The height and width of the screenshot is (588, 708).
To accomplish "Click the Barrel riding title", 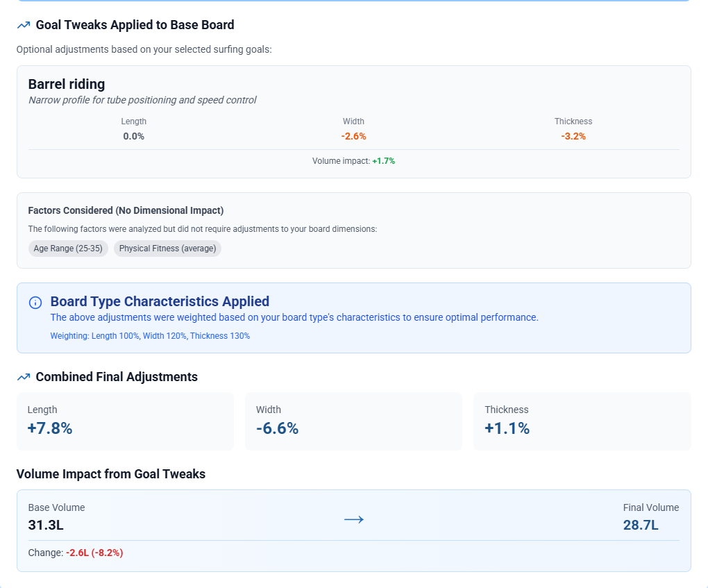I will (67, 84).
